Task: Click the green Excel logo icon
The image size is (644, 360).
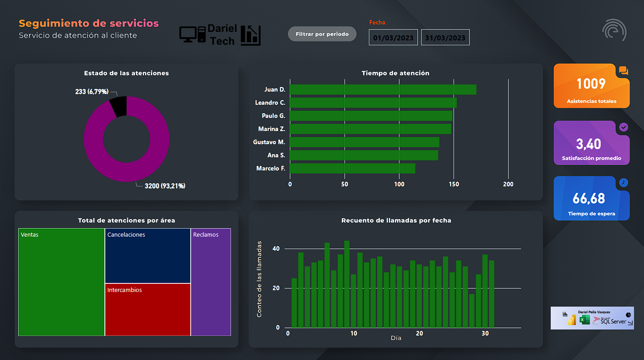Action: click(585, 320)
